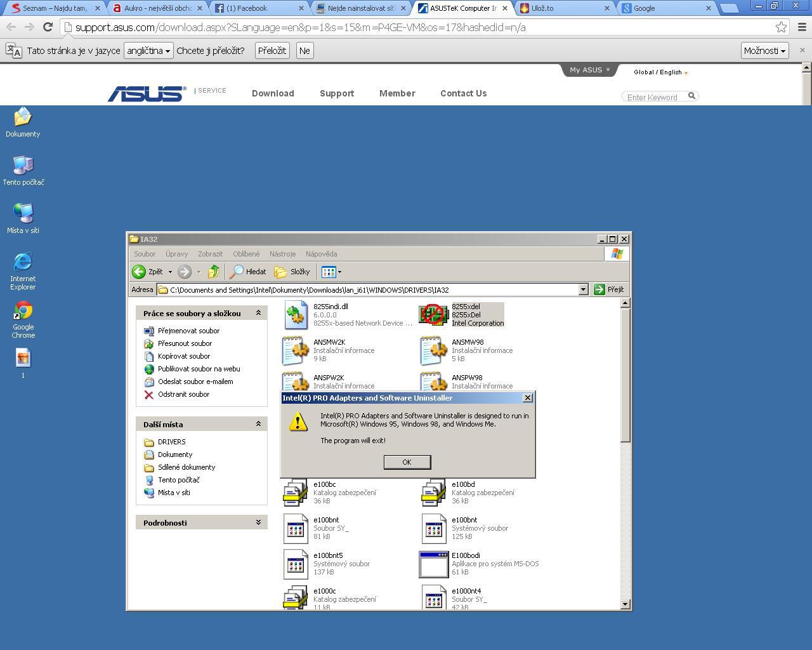
Task: Open the Zpět history dropdown arrow
Action: (170, 272)
